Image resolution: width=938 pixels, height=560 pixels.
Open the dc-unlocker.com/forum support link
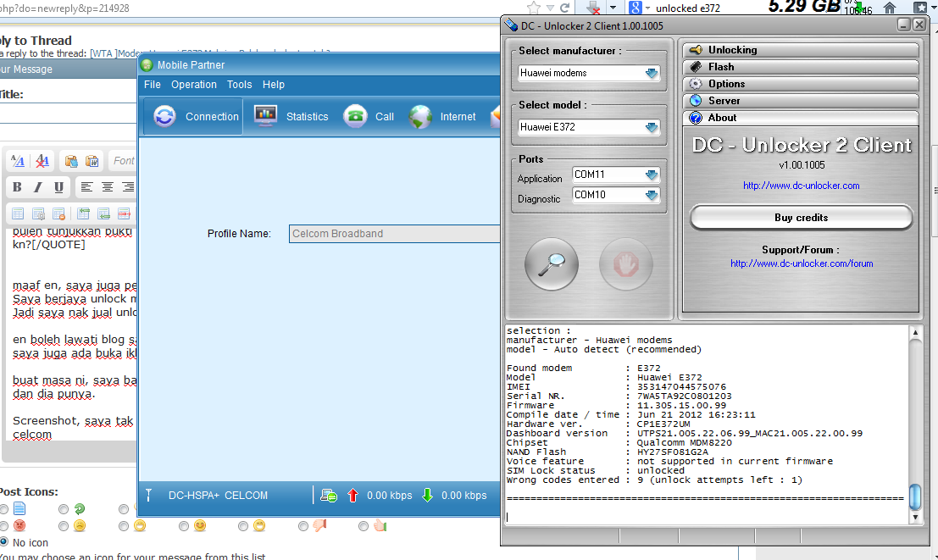pyautogui.click(x=801, y=263)
